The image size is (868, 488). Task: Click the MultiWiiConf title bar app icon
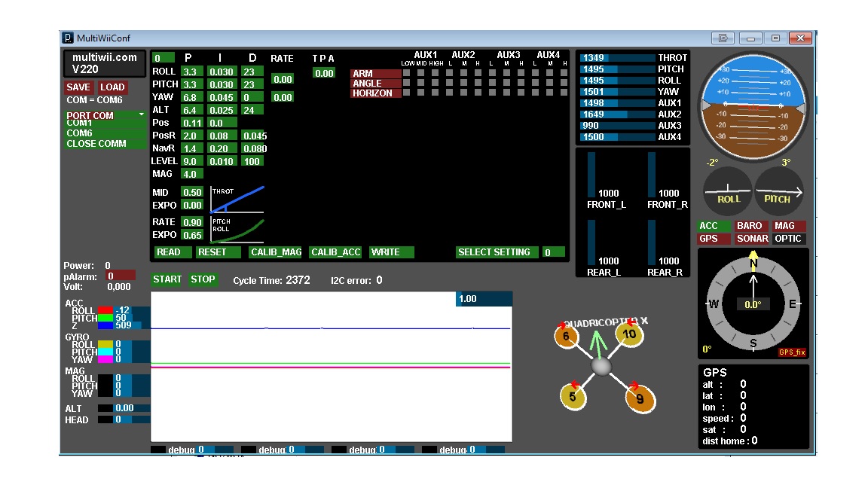(x=68, y=38)
